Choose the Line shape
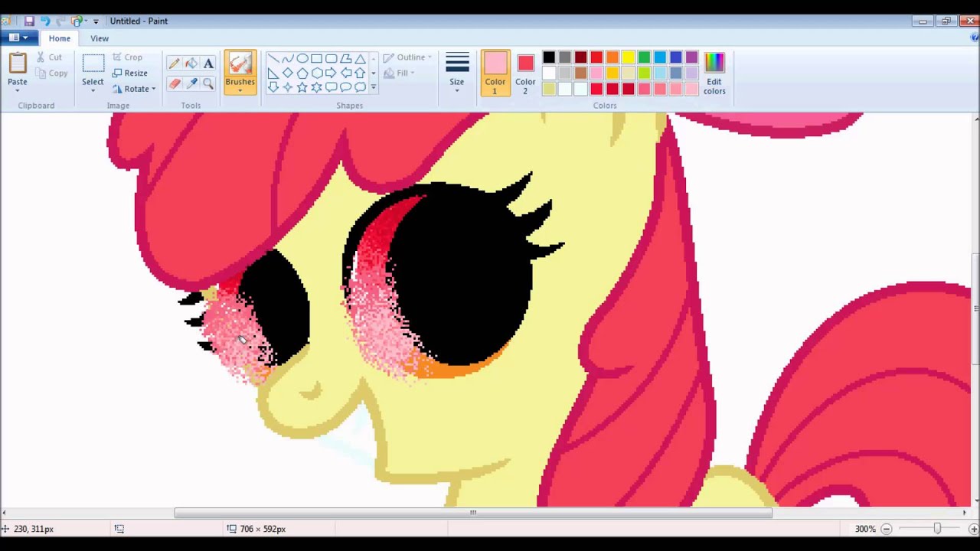 pyautogui.click(x=273, y=59)
